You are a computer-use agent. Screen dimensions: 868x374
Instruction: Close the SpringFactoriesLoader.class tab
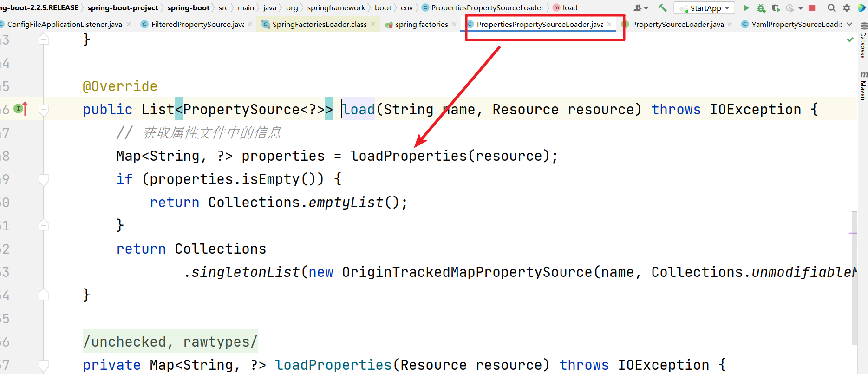click(373, 24)
